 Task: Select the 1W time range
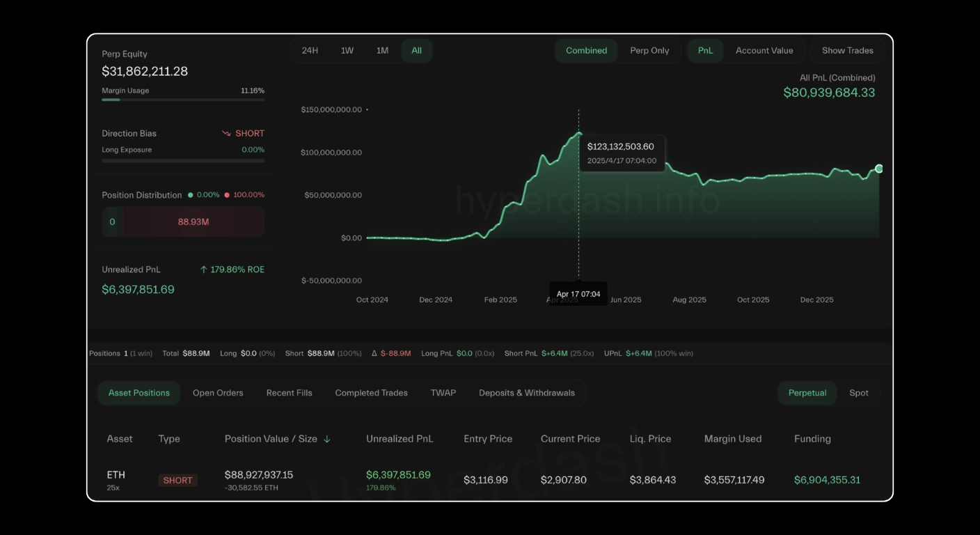click(x=347, y=50)
